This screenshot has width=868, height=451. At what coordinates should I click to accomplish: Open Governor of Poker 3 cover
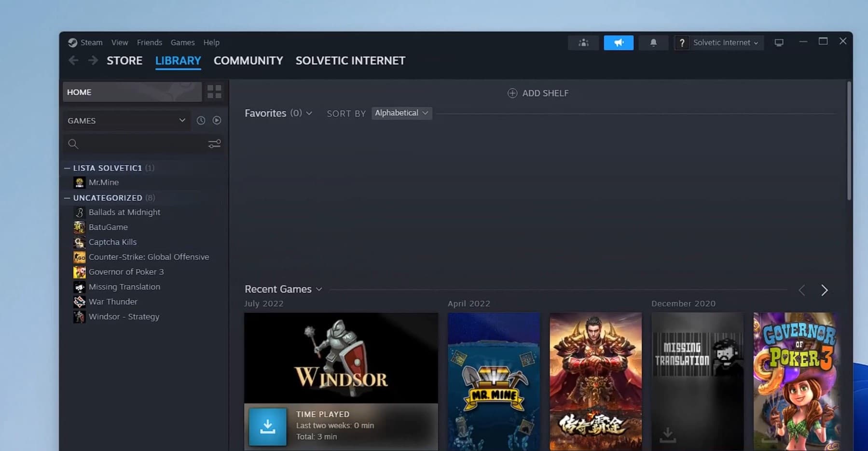tap(796, 381)
